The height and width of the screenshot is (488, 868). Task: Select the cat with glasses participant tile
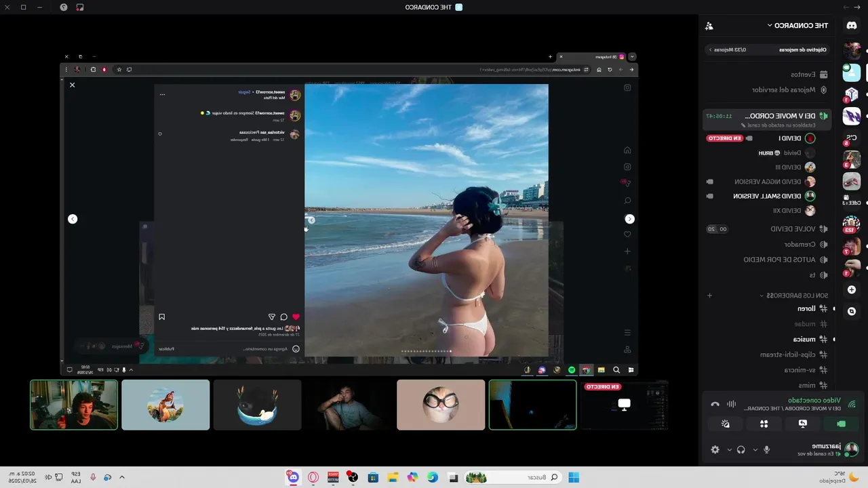pyautogui.click(x=441, y=405)
